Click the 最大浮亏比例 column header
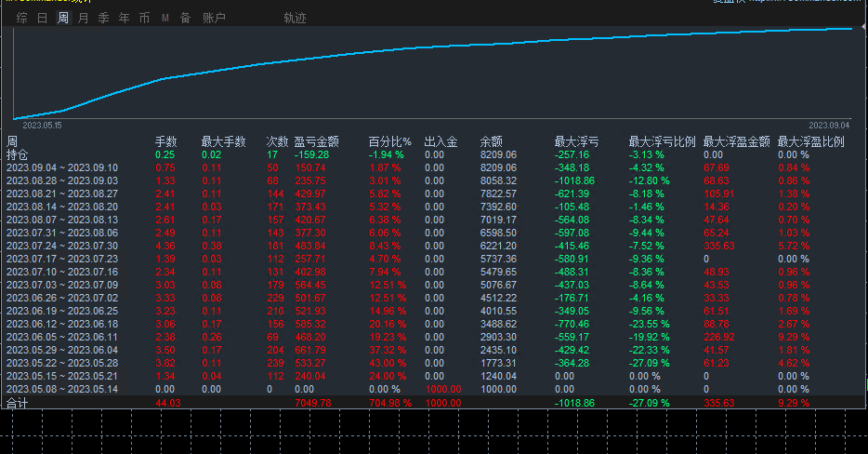This screenshot has width=868, height=454. [662, 141]
